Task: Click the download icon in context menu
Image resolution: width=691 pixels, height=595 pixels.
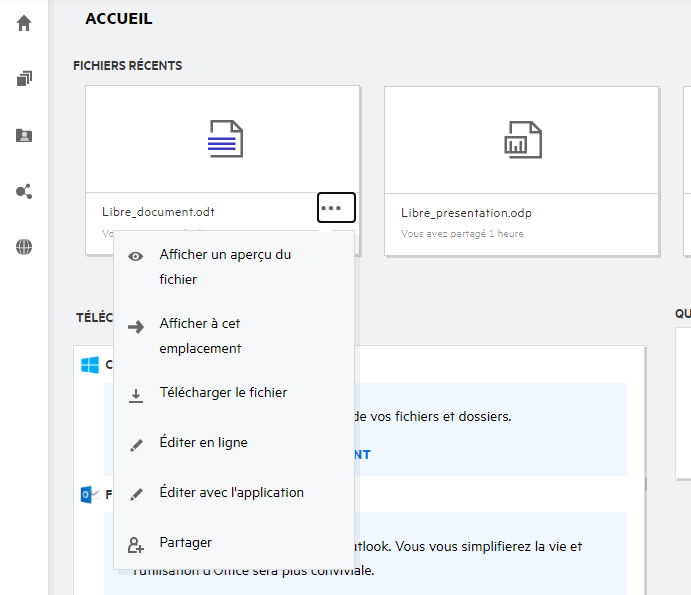Action: tap(136, 396)
